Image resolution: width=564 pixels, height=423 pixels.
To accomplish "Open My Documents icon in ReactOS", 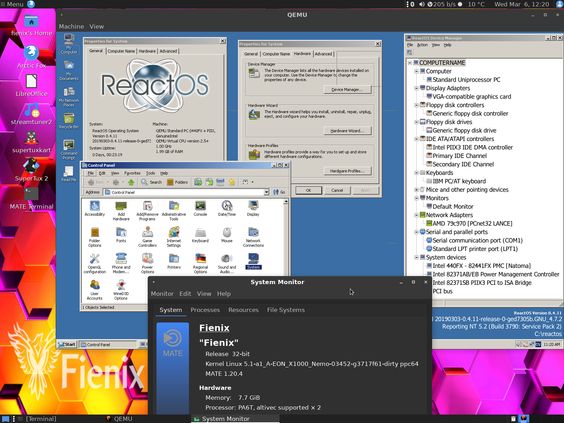I will pos(69,70).
